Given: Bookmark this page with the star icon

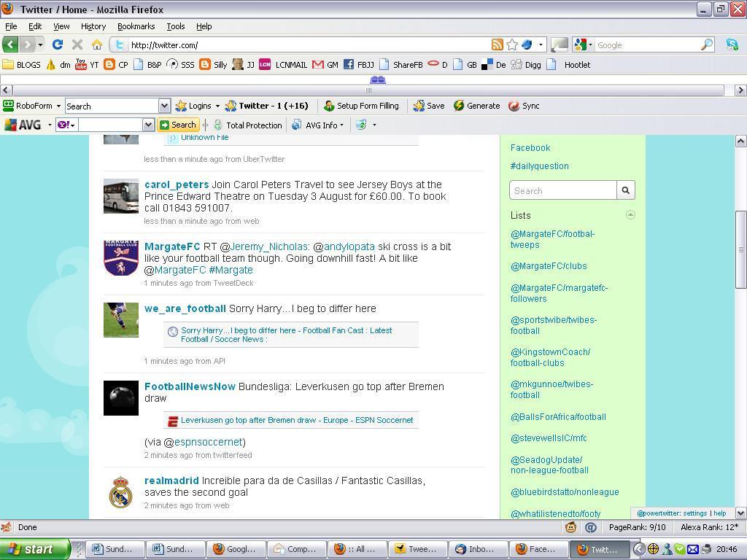Looking at the screenshot, I should 512,44.
